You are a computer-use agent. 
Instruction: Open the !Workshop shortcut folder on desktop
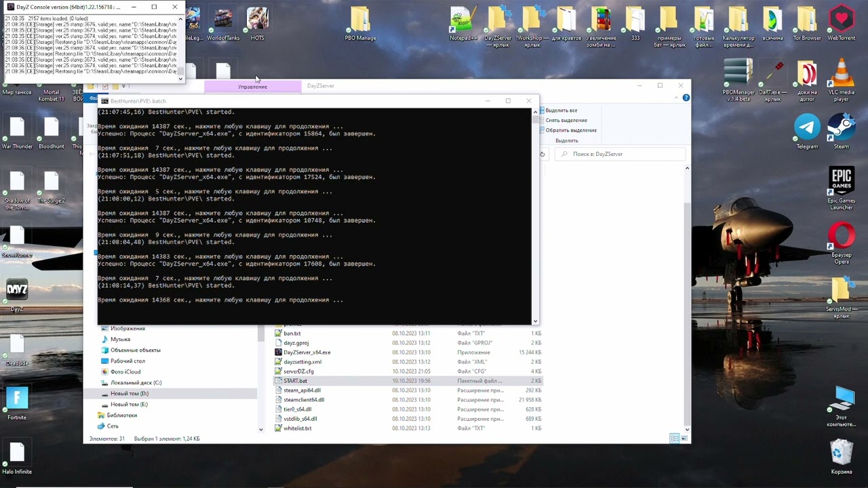click(x=532, y=27)
